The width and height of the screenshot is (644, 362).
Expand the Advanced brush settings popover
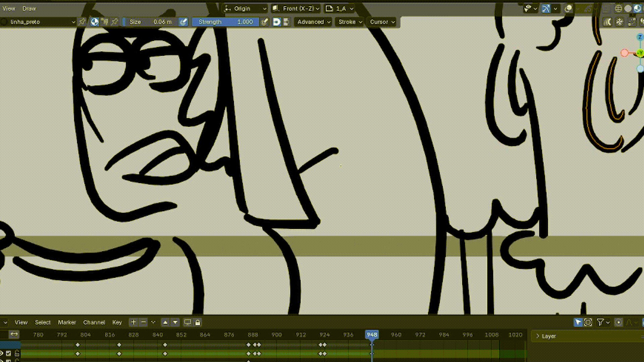click(313, 22)
